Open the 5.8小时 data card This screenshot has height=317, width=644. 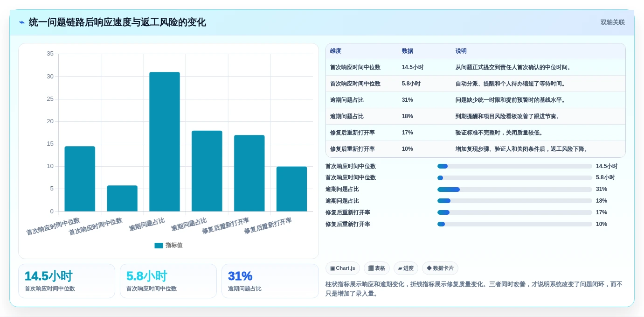[x=168, y=281]
